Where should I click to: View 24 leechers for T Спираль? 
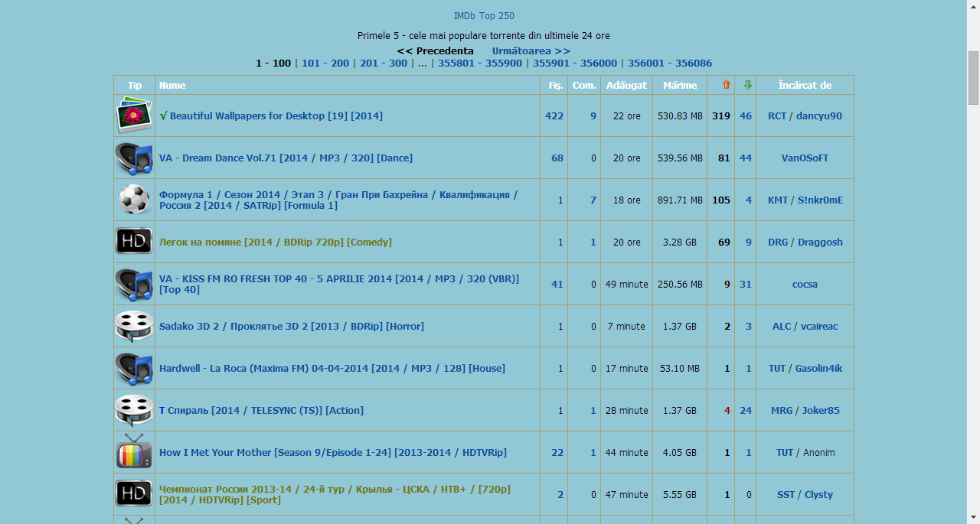pos(746,410)
